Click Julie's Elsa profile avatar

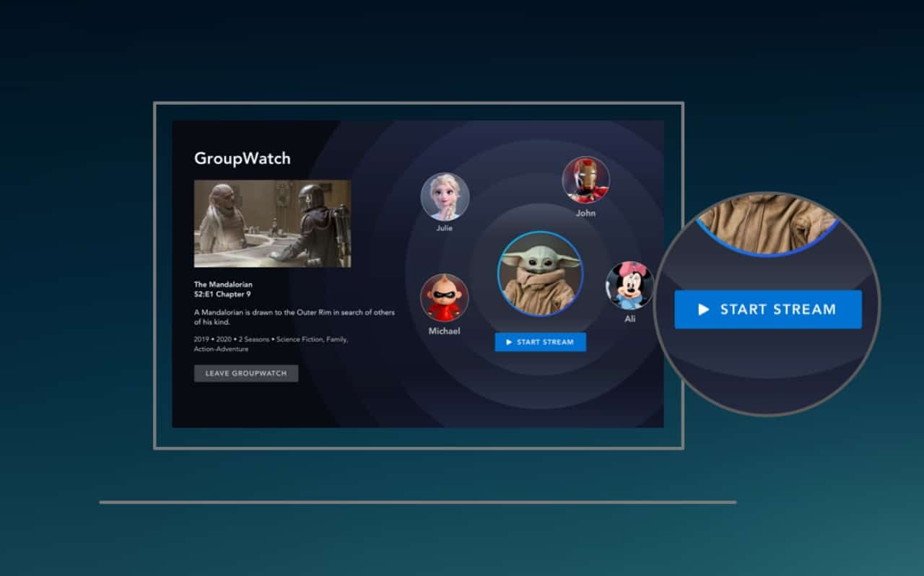tap(445, 196)
